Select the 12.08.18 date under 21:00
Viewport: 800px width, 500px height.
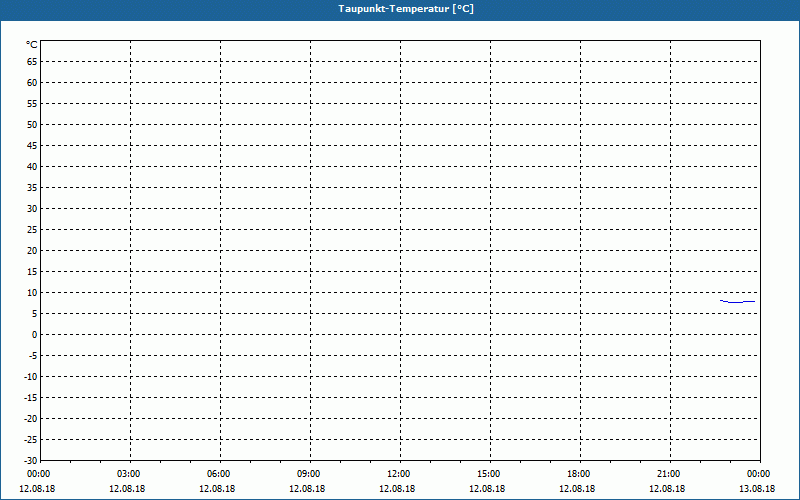tap(667, 489)
